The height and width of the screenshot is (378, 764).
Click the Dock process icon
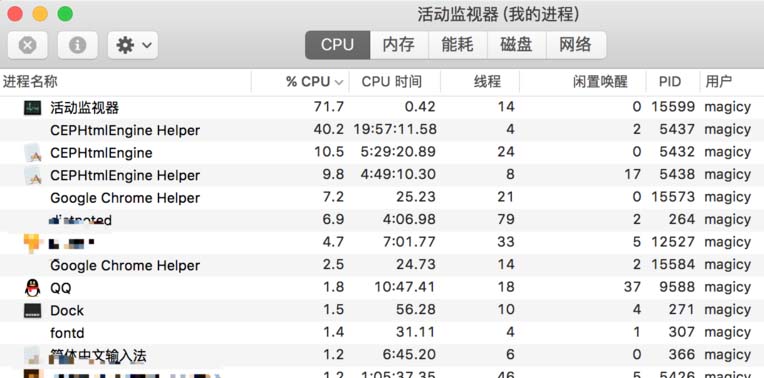tap(33, 310)
